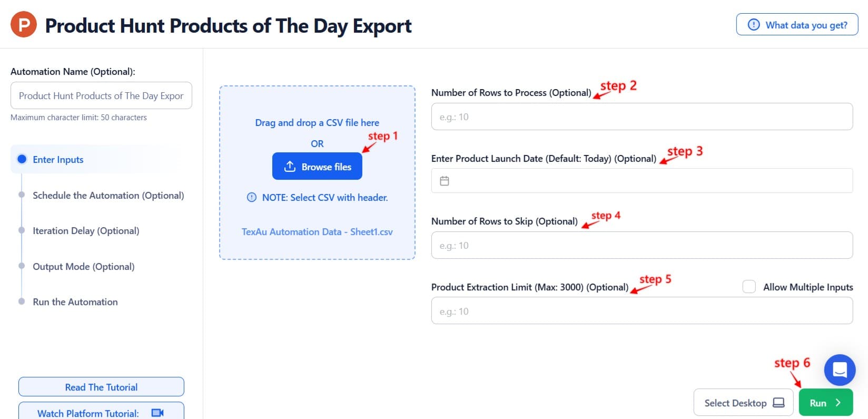Click the info icon next to the CSV header note
The height and width of the screenshot is (419, 868).
[252, 198]
